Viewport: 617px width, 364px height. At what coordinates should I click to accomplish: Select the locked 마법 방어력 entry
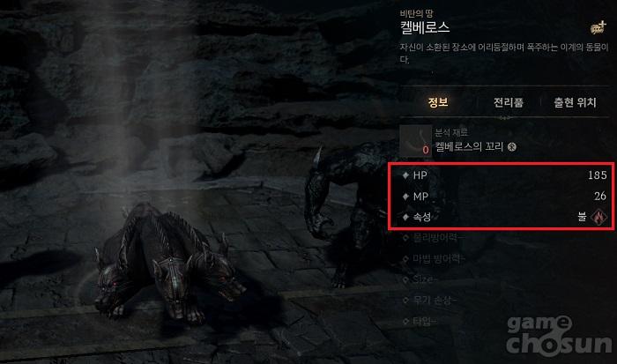435,258
